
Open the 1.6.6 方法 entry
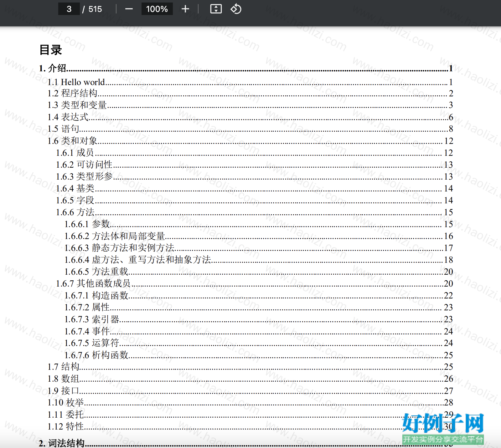254,212
